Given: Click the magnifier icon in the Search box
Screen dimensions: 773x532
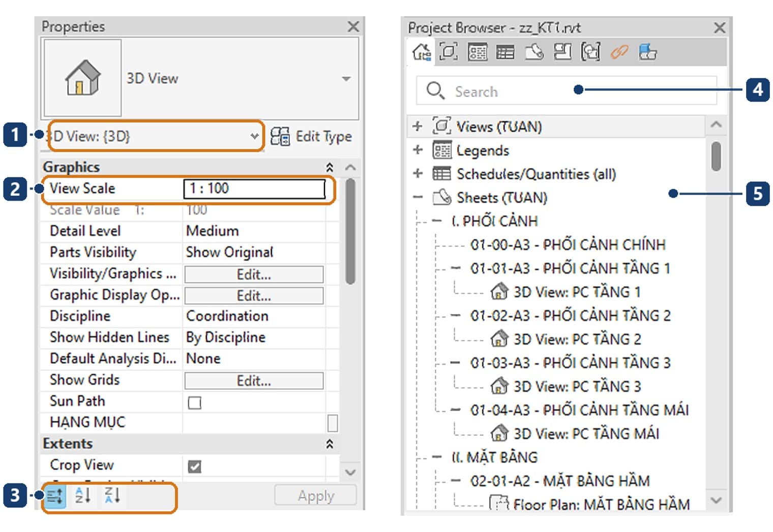Looking at the screenshot, I should click(435, 91).
